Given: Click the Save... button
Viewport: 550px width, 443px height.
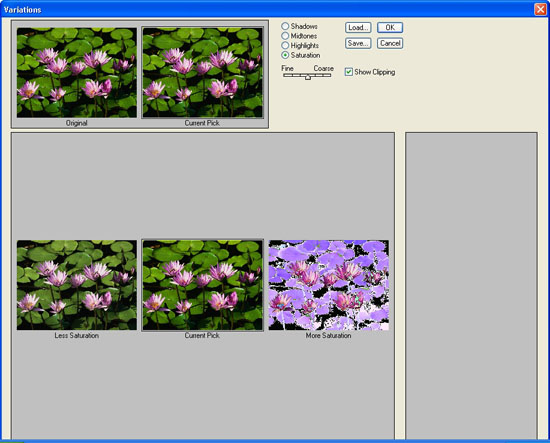Looking at the screenshot, I should tap(358, 43).
